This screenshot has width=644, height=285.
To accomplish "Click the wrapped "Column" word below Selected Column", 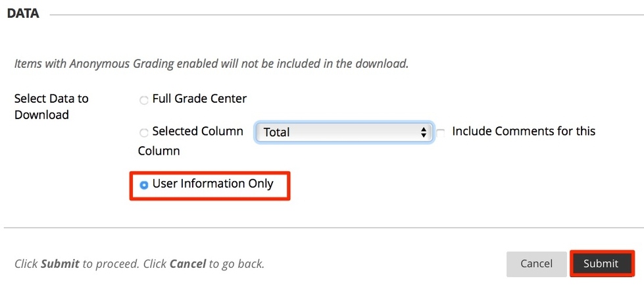I will pos(159,151).
